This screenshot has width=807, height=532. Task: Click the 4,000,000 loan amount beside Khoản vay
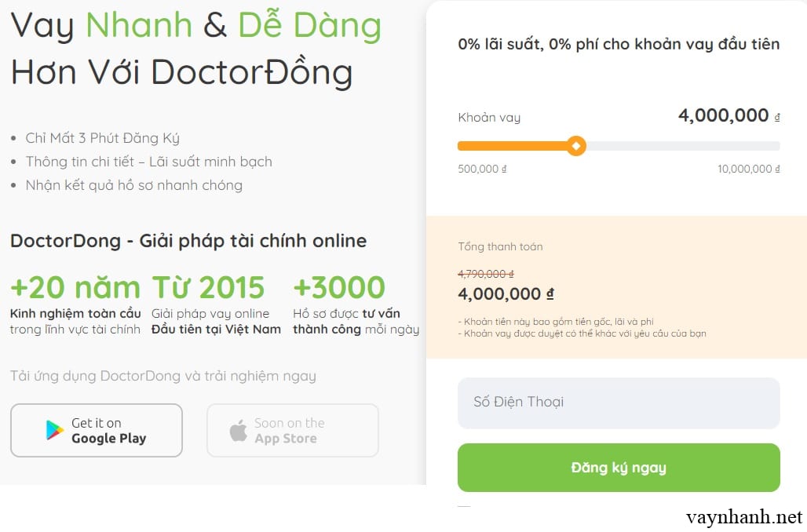(723, 115)
